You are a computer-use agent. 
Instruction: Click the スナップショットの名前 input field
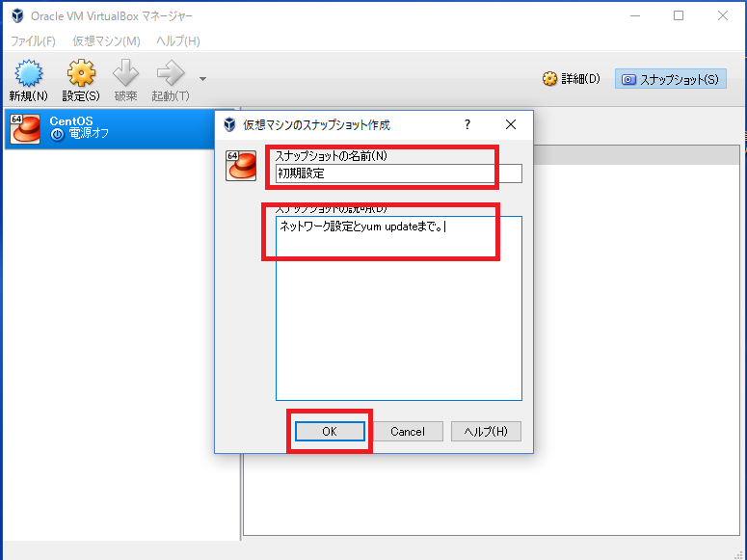(x=399, y=173)
